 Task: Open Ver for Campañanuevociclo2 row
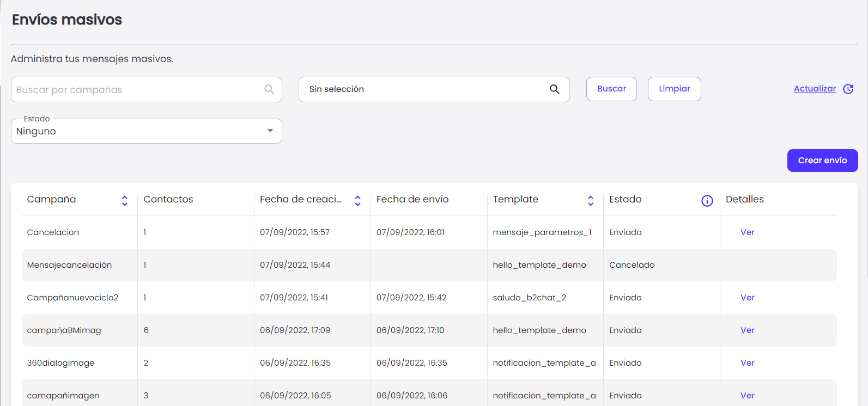747,298
